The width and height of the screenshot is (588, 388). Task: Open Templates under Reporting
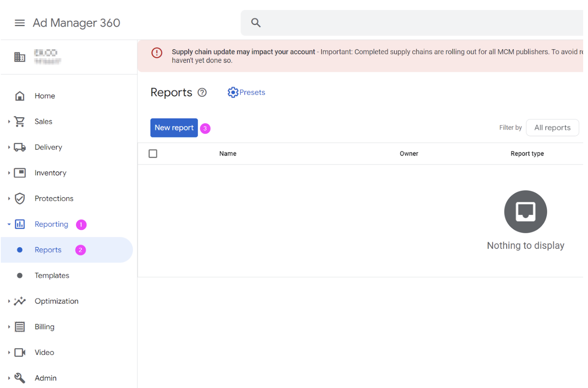click(x=52, y=276)
